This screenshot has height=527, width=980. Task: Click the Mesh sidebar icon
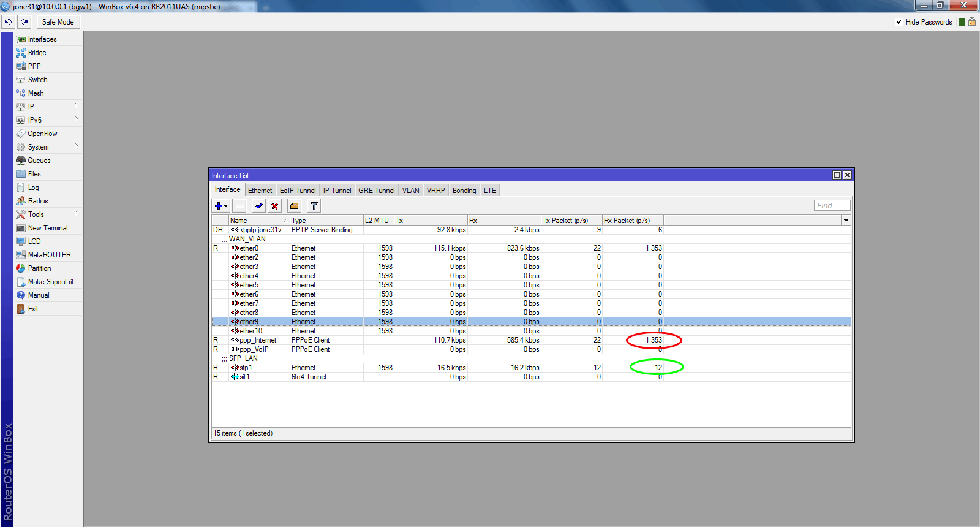(21, 93)
